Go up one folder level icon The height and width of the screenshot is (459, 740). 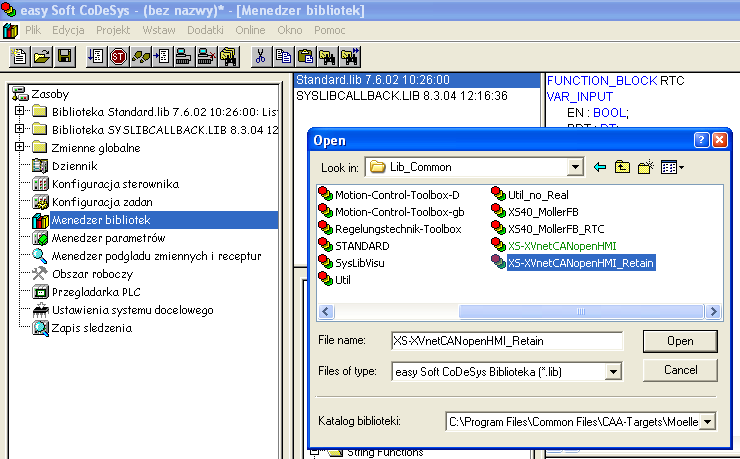click(622, 167)
